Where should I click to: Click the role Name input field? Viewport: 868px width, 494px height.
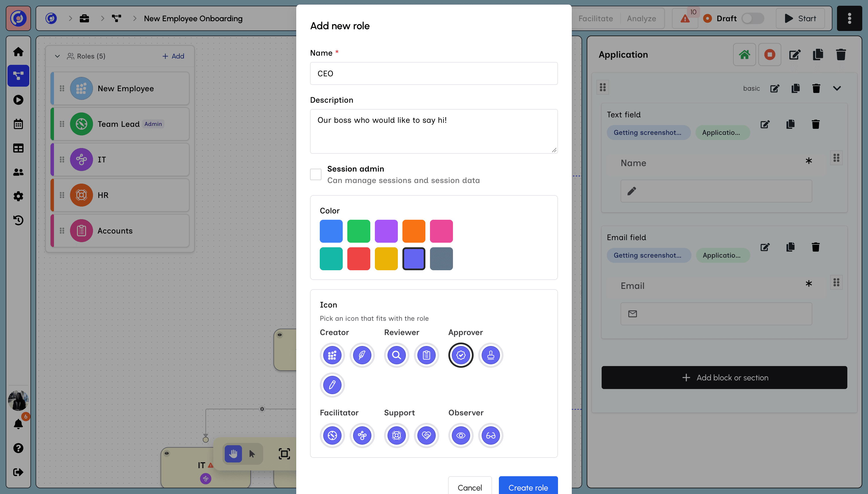433,73
